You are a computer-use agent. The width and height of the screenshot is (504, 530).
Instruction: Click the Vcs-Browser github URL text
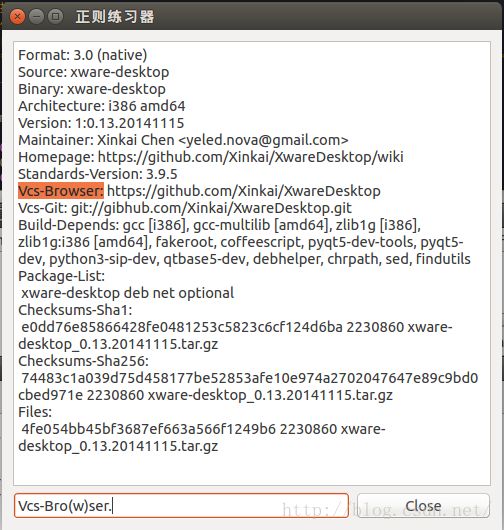[x=244, y=191]
